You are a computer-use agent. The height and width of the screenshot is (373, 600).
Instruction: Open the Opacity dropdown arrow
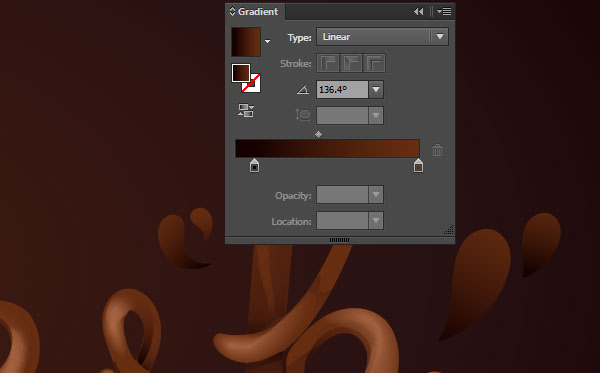(376, 195)
